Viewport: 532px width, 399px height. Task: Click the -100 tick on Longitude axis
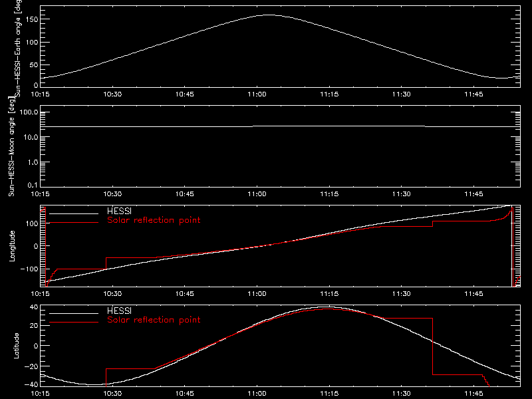29,269
